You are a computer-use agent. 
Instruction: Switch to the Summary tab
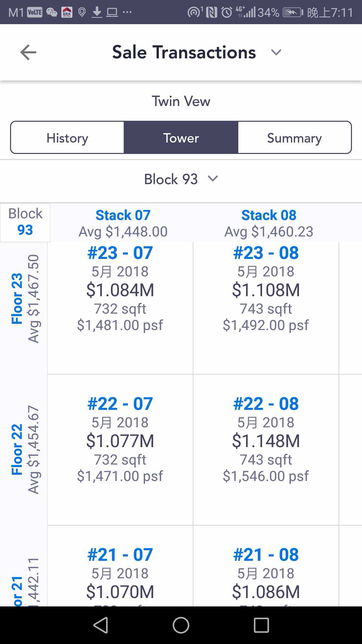294,138
